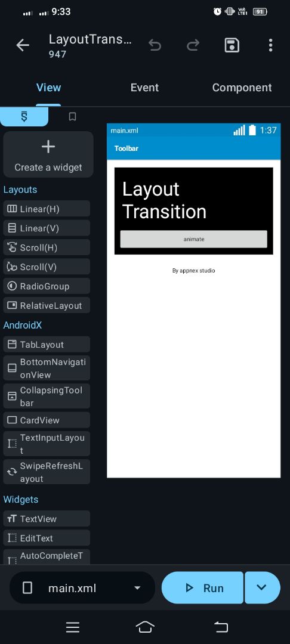Switch to the Event tab

click(144, 88)
